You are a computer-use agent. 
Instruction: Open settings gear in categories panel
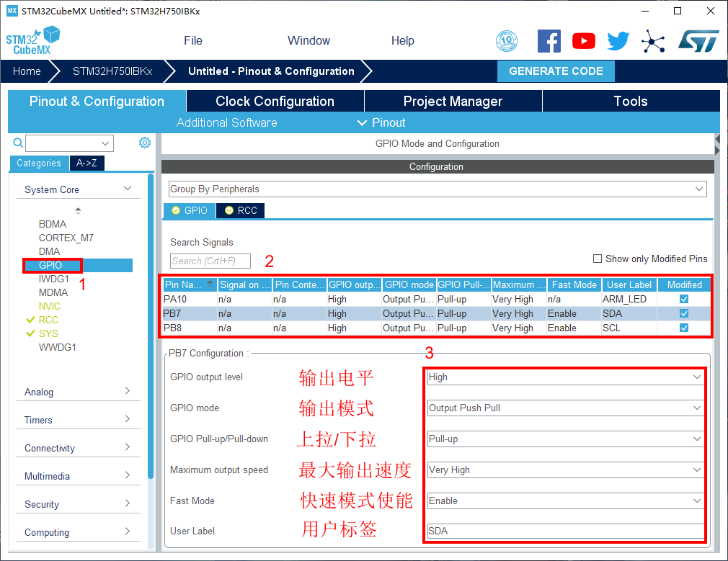145,143
